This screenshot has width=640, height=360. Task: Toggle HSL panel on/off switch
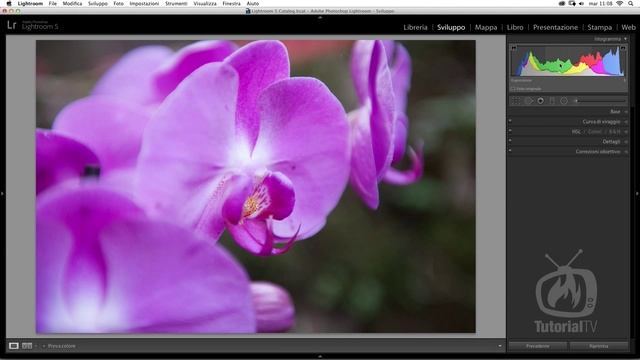point(510,131)
